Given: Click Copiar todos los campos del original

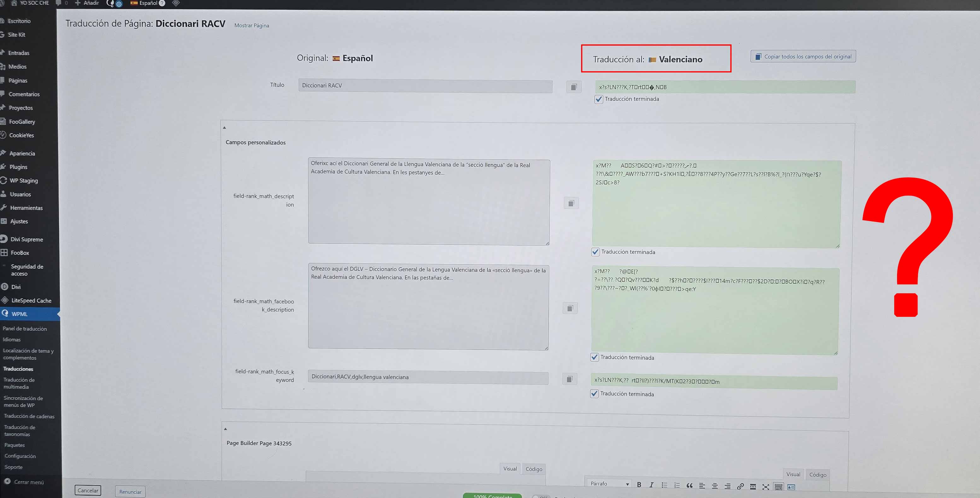Looking at the screenshot, I should click(803, 56).
